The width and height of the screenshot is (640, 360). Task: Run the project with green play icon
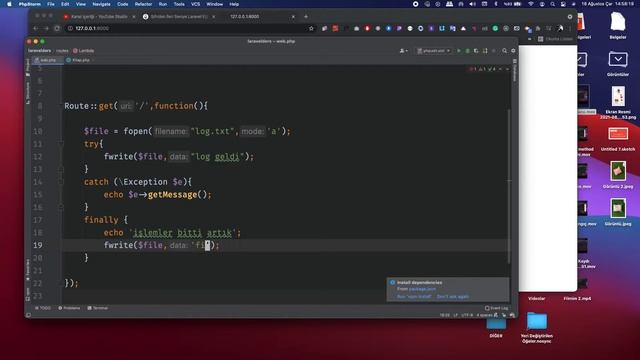pyautogui.click(x=459, y=51)
